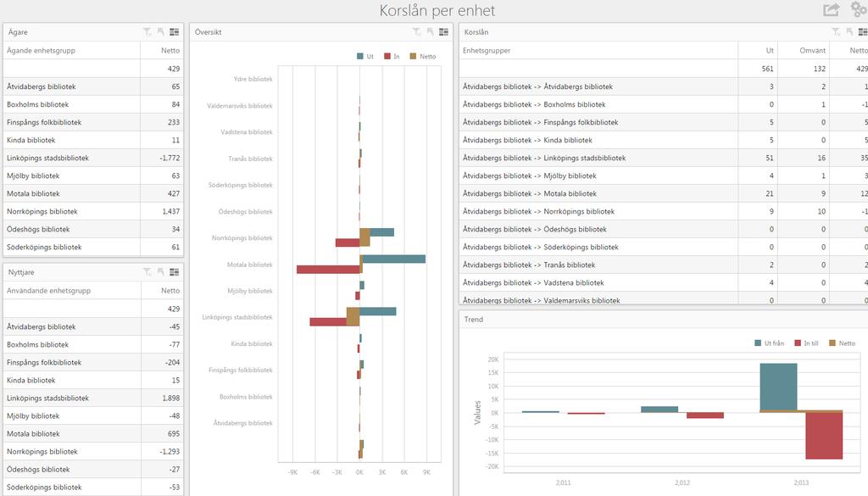Click the Trend panel title
This screenshot has height=496, width=868.
click(x=473, y=320)
